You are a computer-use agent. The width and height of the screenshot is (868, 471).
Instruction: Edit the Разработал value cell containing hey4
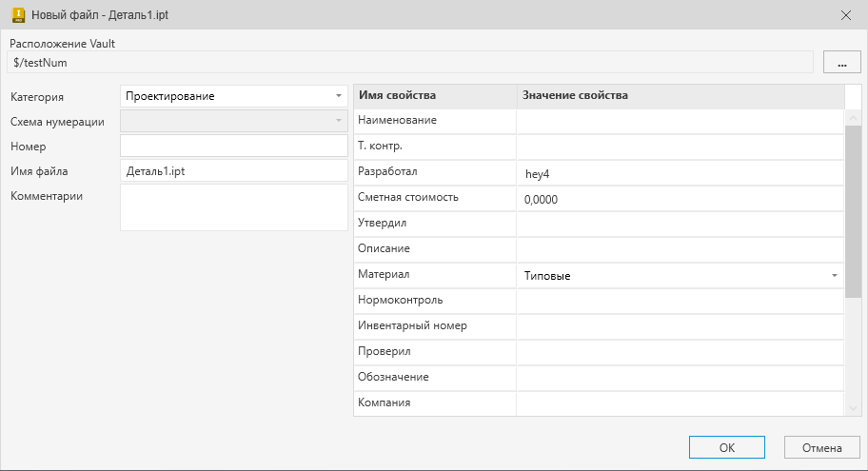click(x=680, y=173)
